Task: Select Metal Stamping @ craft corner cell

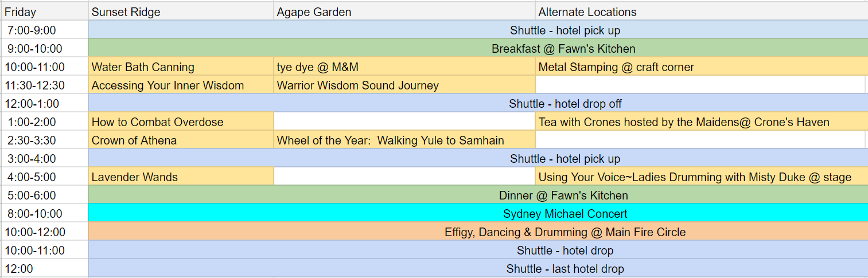Action: point(702,66)
